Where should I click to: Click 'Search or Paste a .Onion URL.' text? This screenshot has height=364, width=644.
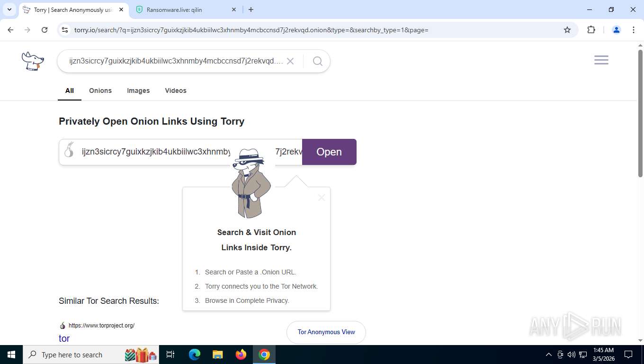250,272
